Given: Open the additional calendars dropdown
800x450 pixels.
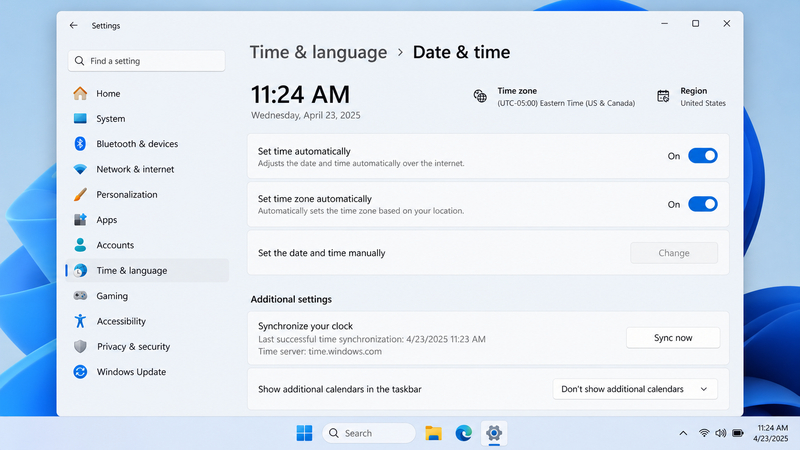Looking at the screenshot, I should pyautogui.click(x=635, y=389).
